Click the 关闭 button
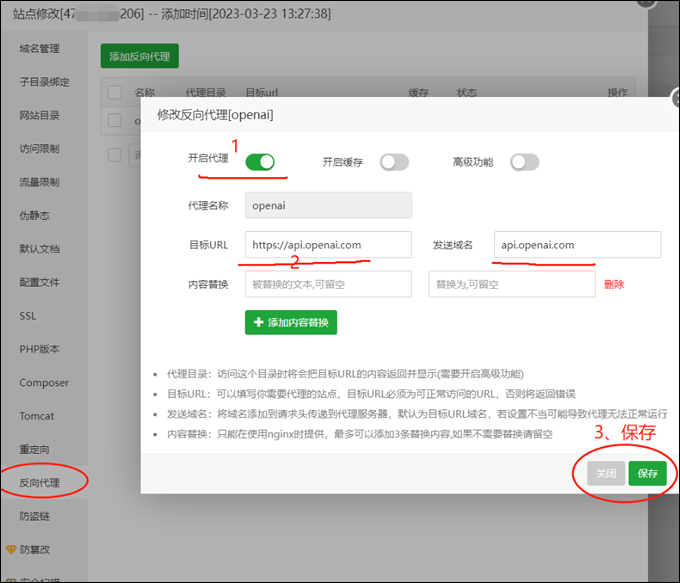Screen dimensions: 680x583 click(606, 473)
